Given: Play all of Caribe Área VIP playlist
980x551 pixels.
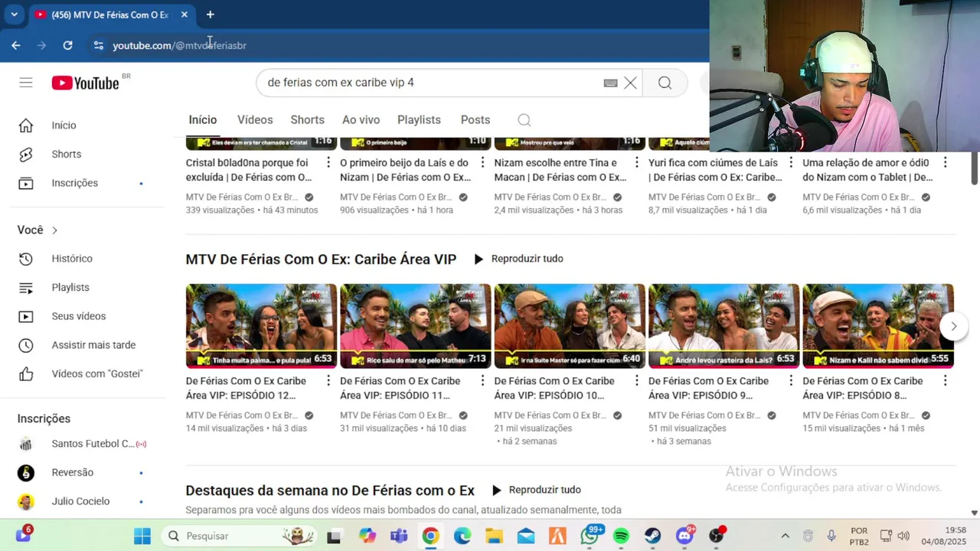Looking at the screenshot, I should coord(518,259).
